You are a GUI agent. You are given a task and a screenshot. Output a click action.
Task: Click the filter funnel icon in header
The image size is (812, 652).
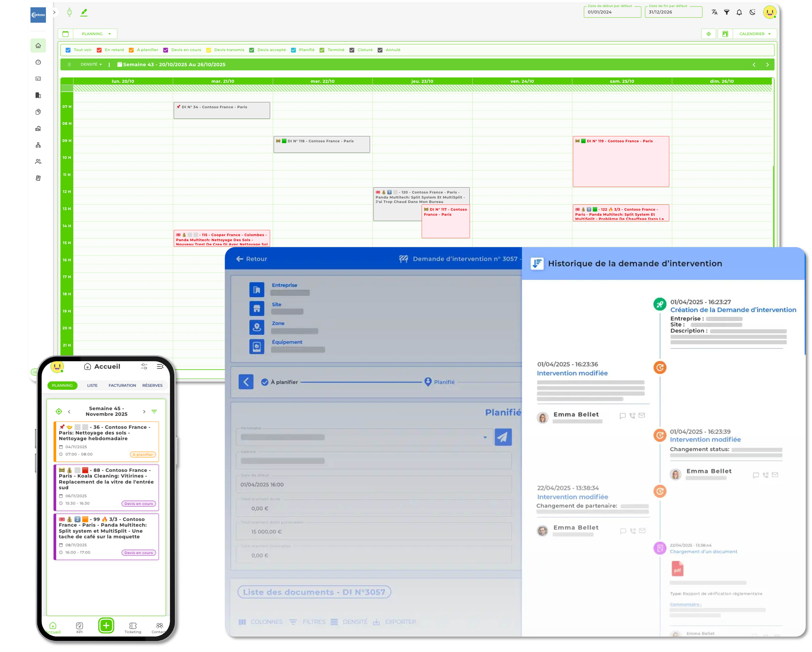727,12
